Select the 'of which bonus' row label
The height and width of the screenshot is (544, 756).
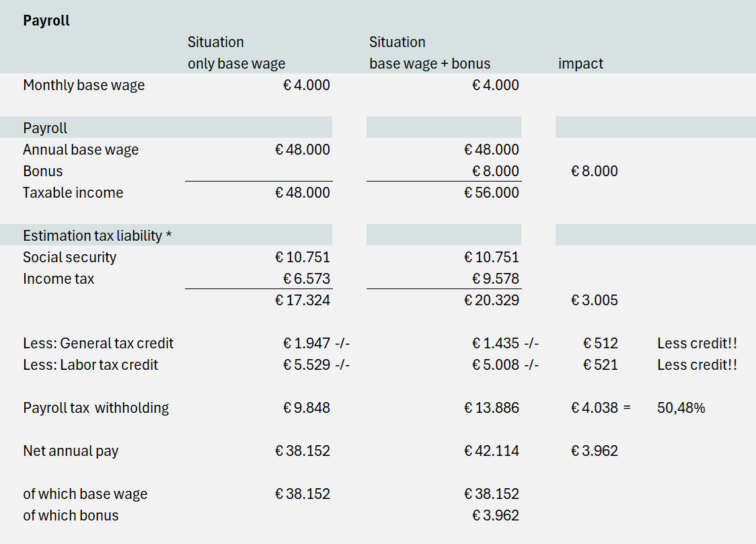click(x=71, y=516)
